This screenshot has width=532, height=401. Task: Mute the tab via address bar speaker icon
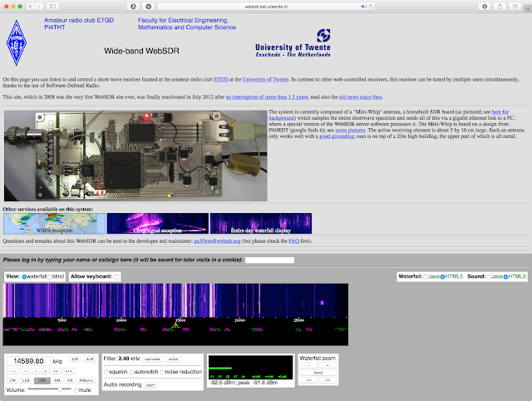[363, 7]
